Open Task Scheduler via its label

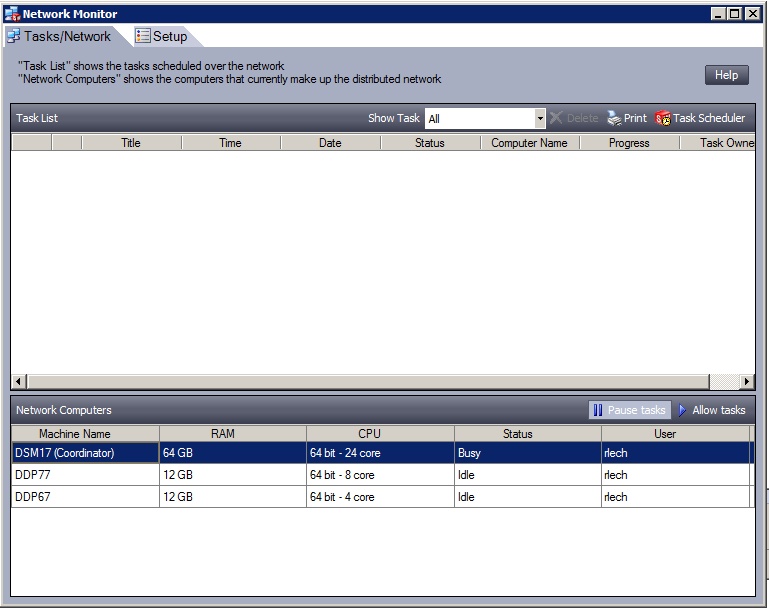(709, 118)
